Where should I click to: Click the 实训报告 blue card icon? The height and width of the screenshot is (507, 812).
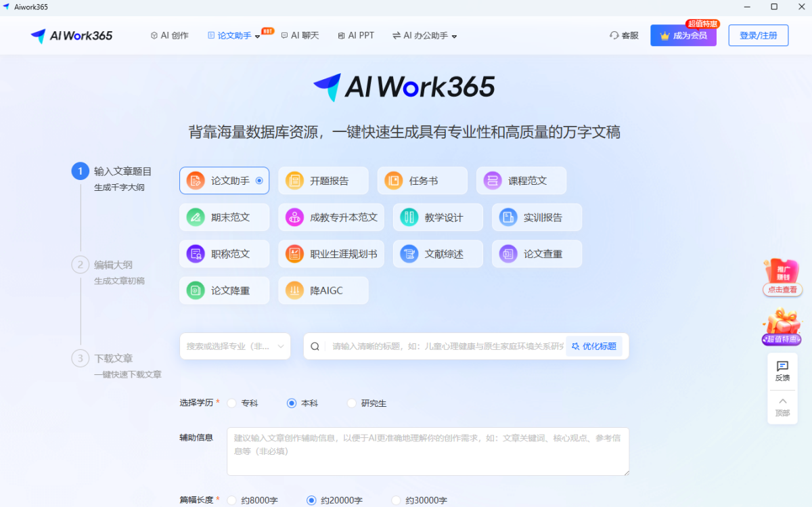point(508,217)
